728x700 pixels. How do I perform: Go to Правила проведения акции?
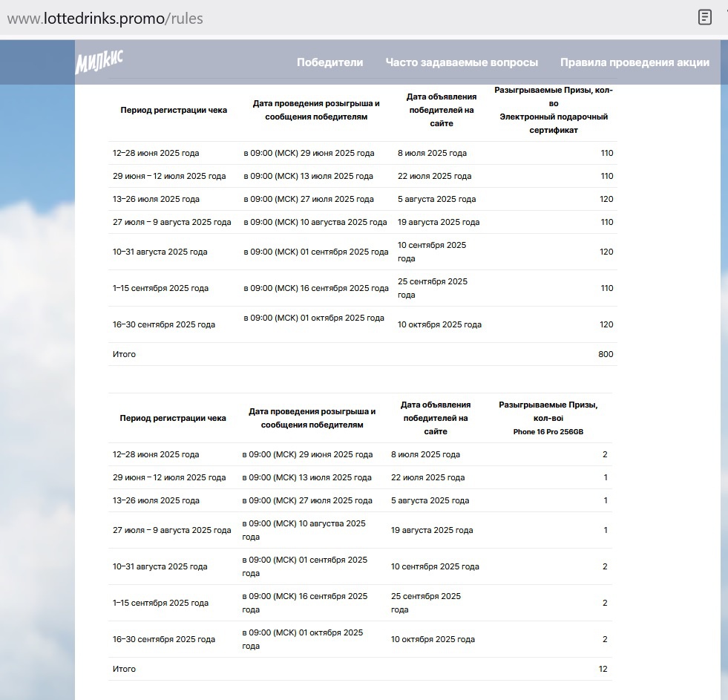[x=634, y=62]
